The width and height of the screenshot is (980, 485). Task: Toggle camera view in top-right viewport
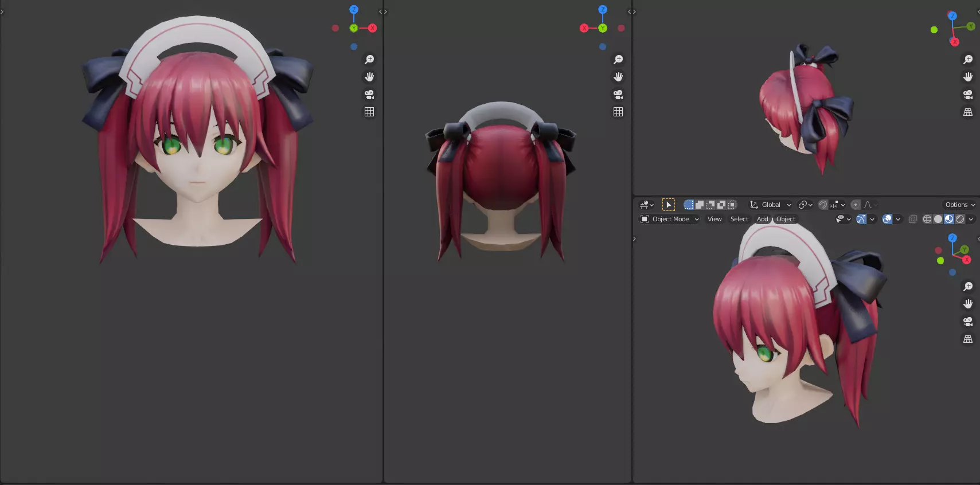point(968,95)
